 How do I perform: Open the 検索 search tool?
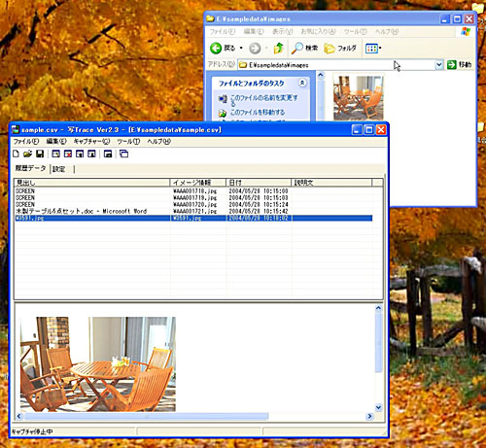[x=304, y=49]
